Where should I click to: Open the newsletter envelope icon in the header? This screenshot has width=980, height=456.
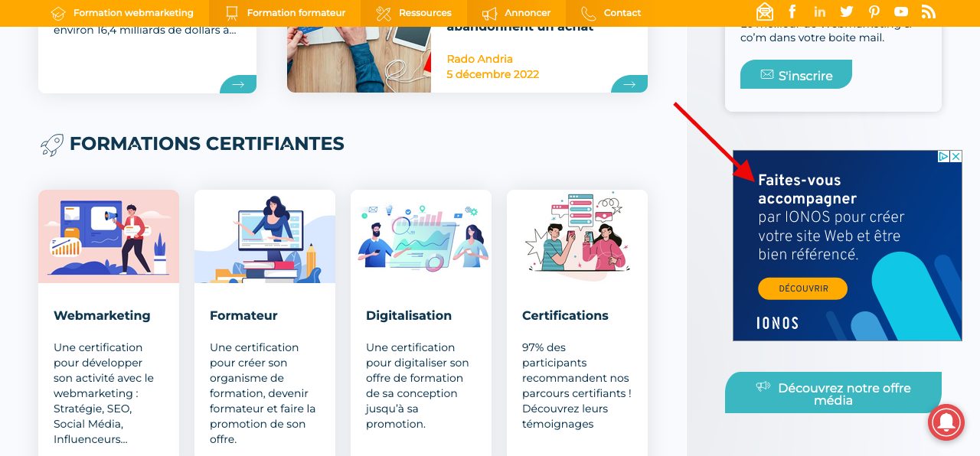click(765, 11)
